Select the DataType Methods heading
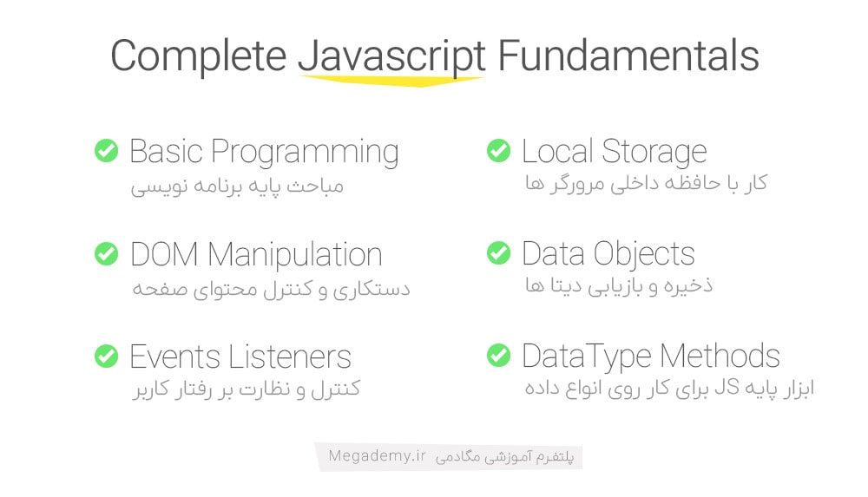This screenshot has width=868, height=497. (x=651, y=356)
